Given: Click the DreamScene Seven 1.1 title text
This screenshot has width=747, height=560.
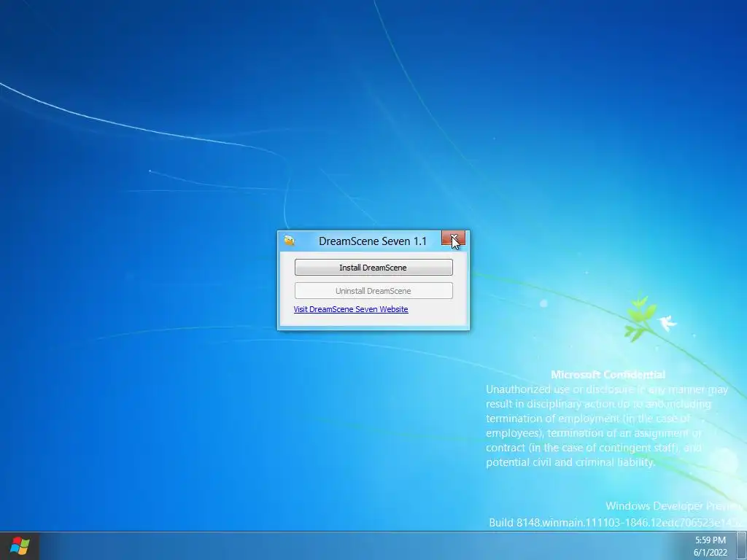Looking at the screenshot, I should pyautogui.click(x=373, y=241).
